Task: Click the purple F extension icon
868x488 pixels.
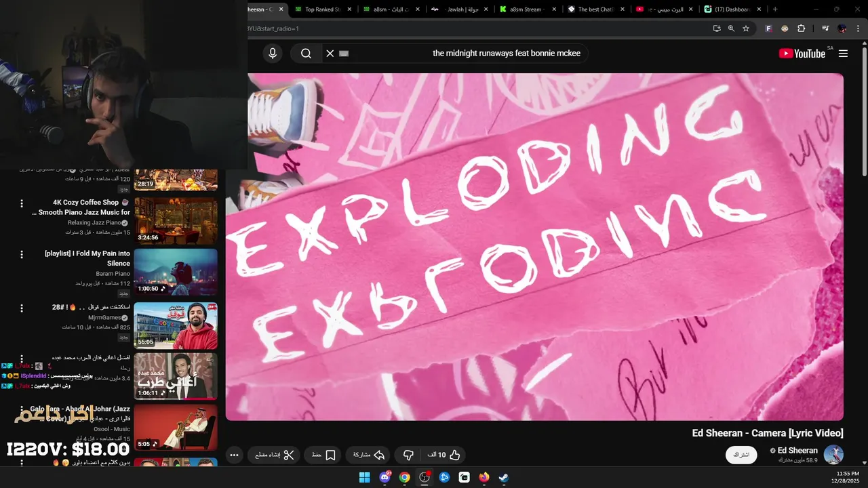Action: pos(768,28)
